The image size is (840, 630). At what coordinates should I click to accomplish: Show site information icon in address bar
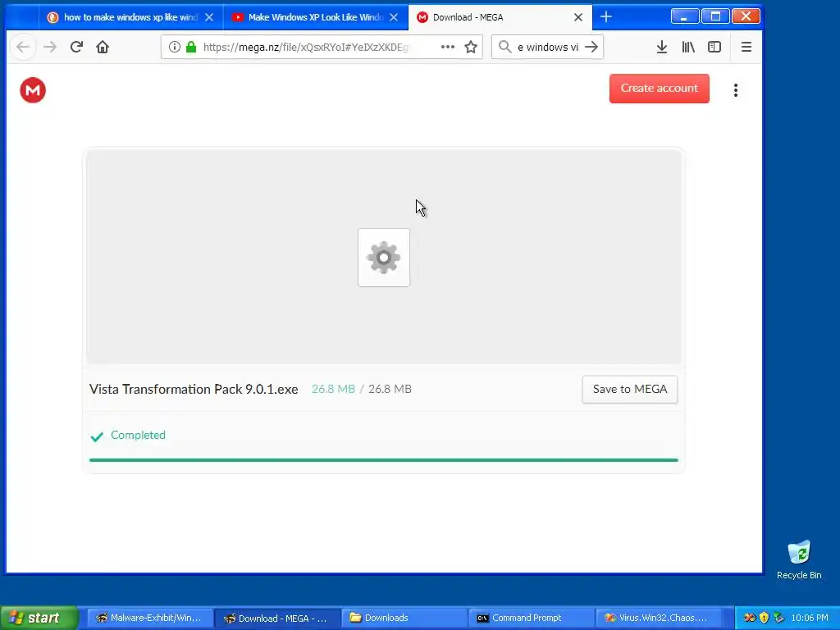174,47
